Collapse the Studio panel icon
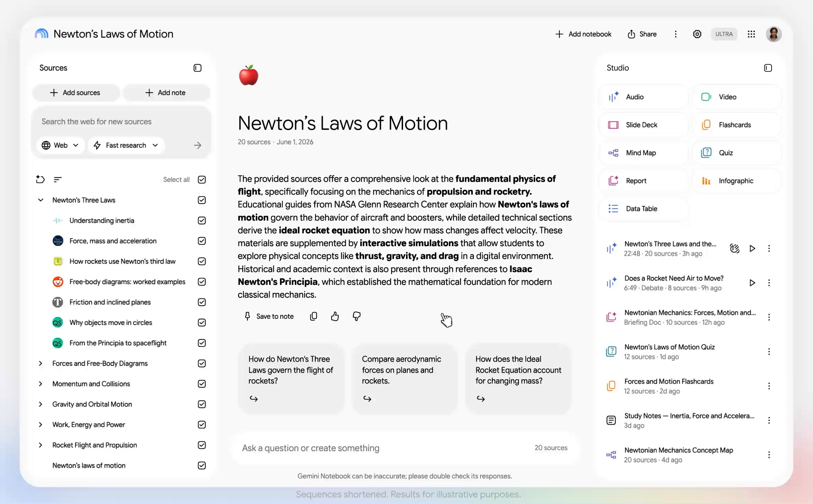The height and width of the screenshot is (504, 813). (768, 68)
